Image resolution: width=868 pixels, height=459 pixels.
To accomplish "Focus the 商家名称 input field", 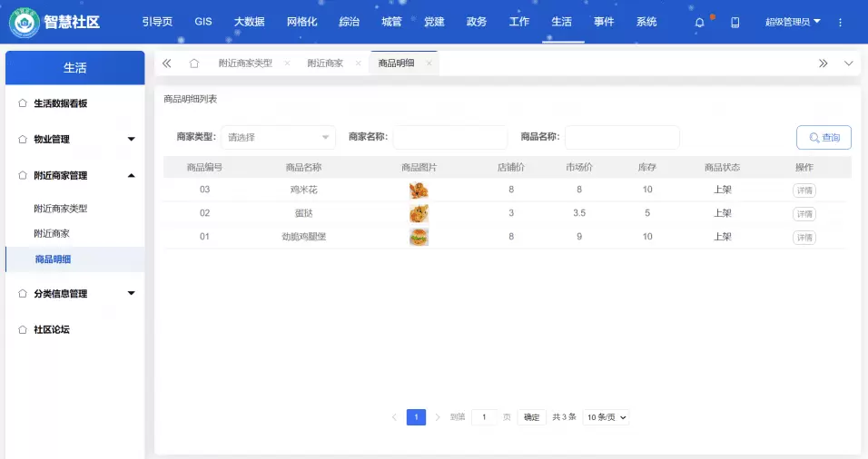I will (x=450, y=137).
